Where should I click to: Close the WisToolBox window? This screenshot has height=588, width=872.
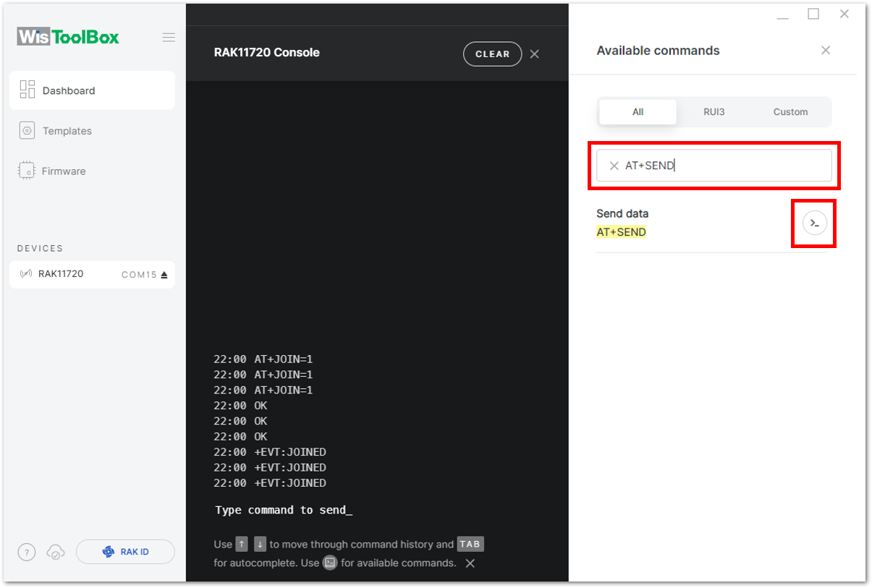click(x=845, y=14)
